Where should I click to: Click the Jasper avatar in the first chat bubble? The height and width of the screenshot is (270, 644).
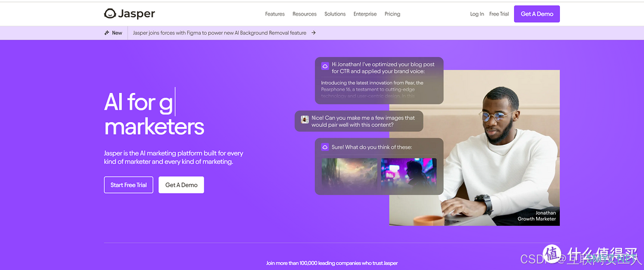(325, 66)
